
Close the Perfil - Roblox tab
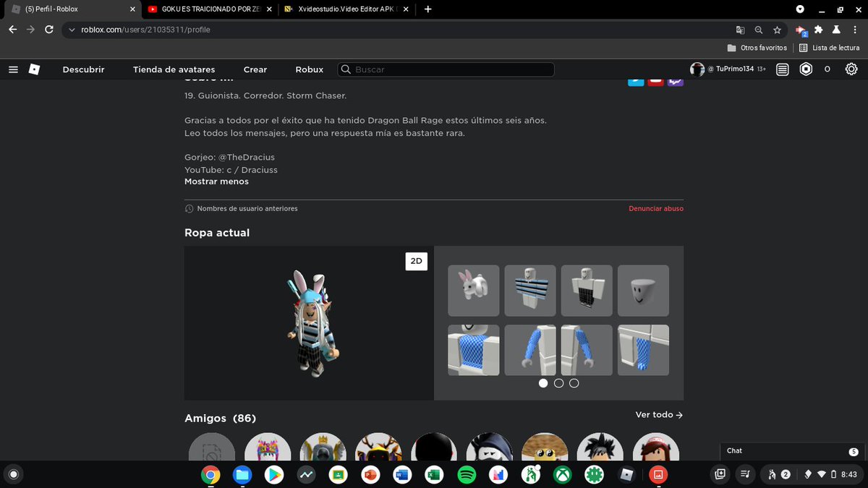point(132,9)
